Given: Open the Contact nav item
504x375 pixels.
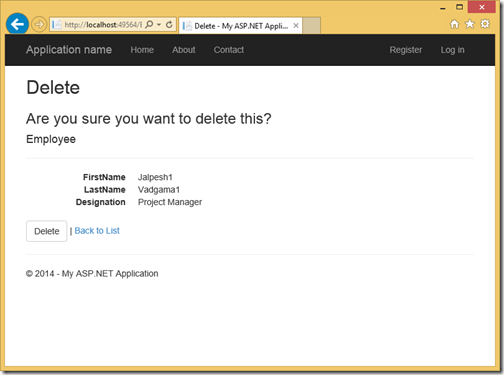Looking at the screenshot, I should [x=229, y=50].
